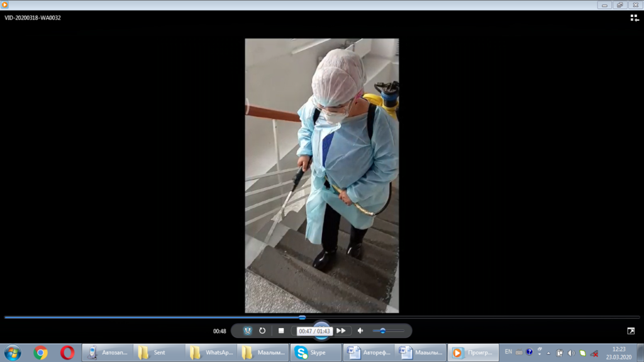
Task: Stop the video playback
Action: [x=281, y=331]
